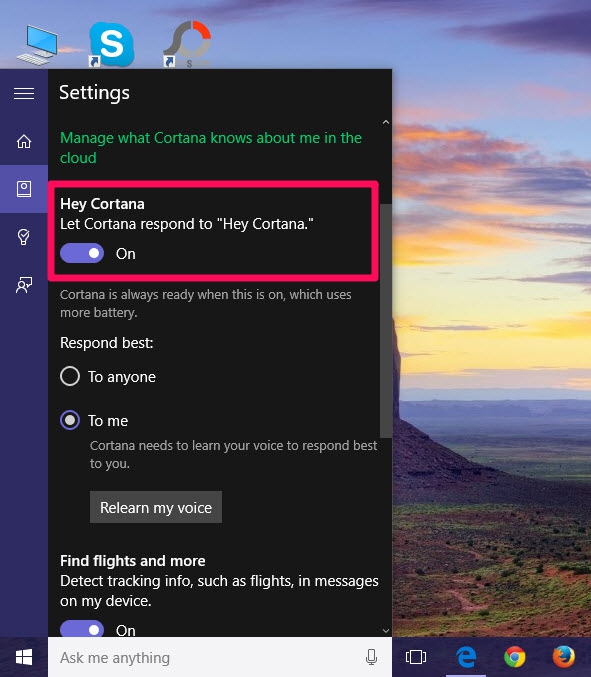Select the "To anyone" radio option
The width and height of the screenshot is (591, 677).
pos(70,376)
